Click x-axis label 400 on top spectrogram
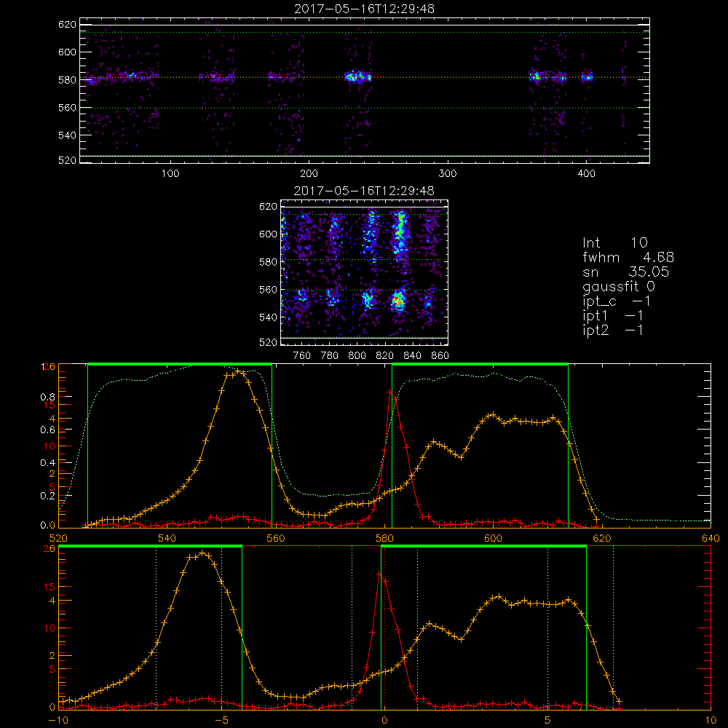Image resolution: width=728 pixels, height=728 pixels. click(586, 174)
